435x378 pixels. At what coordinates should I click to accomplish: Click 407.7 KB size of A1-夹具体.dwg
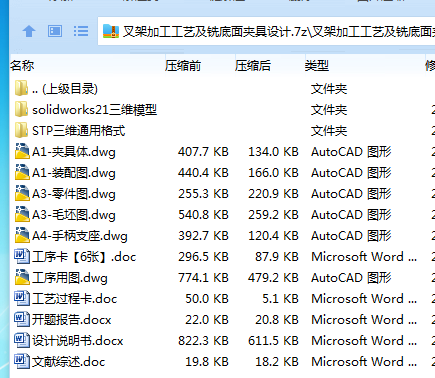(203, 152)
